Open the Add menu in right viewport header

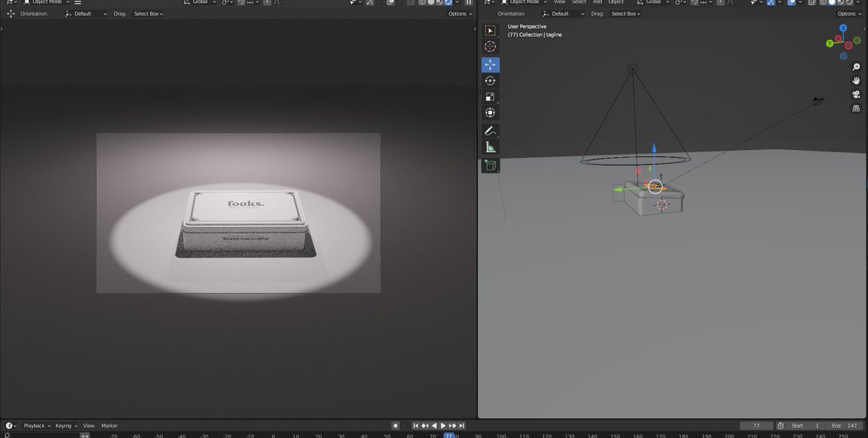tap(597, 2)
